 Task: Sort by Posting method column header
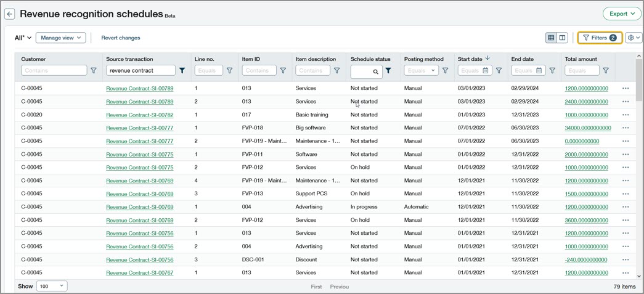(424, 59)
